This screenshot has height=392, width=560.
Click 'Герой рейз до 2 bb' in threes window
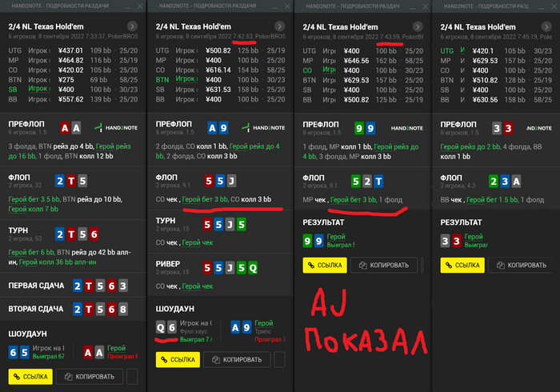click(470, 146)
